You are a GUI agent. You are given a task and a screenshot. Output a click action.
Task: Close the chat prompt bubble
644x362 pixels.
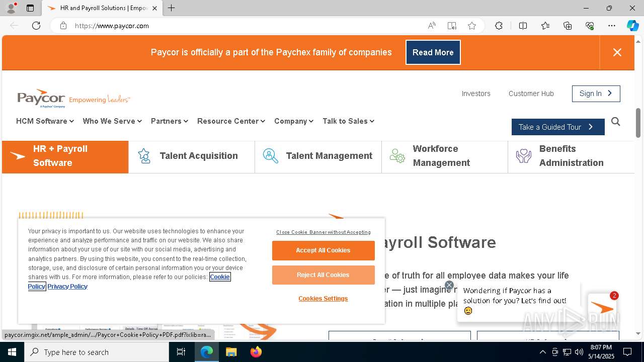click(x=449, y=285)
